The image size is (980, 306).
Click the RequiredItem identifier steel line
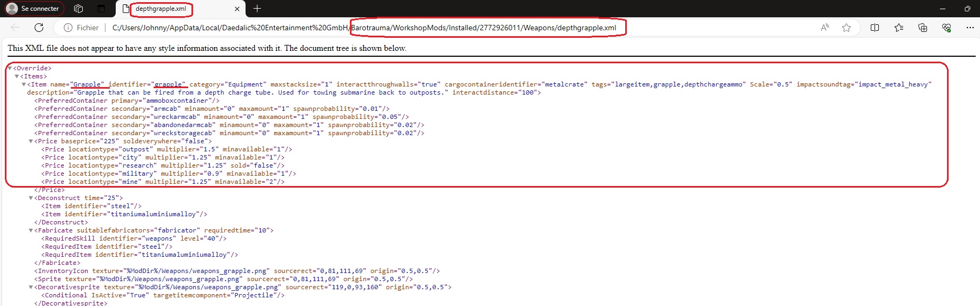coord(107,247)
